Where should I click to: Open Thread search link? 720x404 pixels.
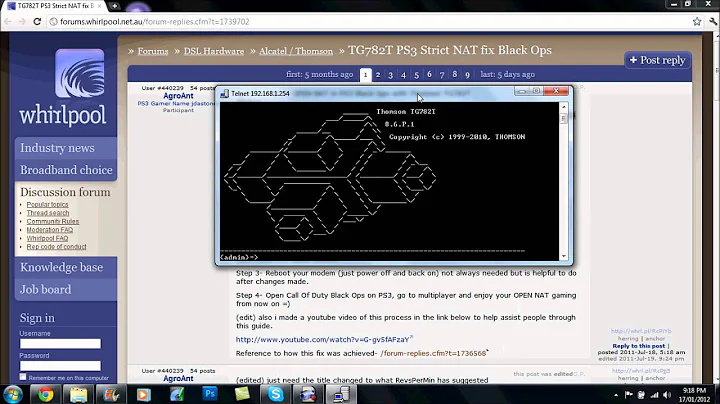pyautogui.click(x=48, y=213)
